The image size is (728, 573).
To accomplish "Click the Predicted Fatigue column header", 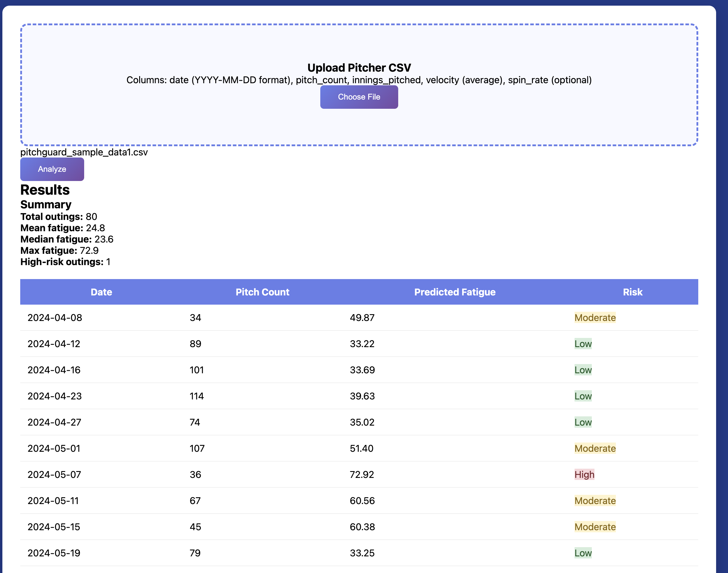I will pos(454,292).
